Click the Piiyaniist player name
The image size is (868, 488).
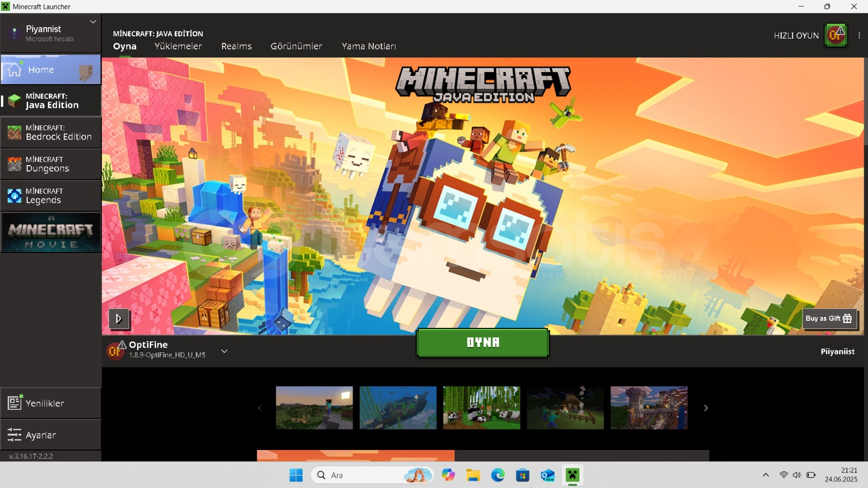[x=838, y=352]
